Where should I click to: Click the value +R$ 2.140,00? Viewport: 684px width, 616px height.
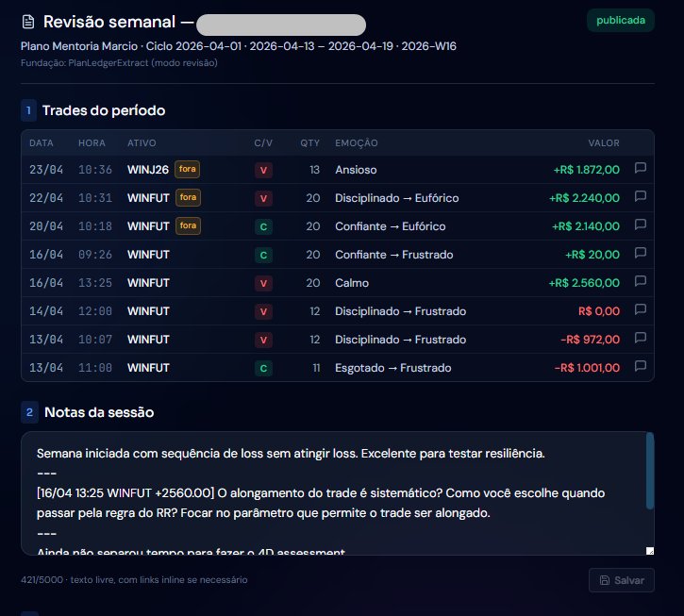(586, 226)
